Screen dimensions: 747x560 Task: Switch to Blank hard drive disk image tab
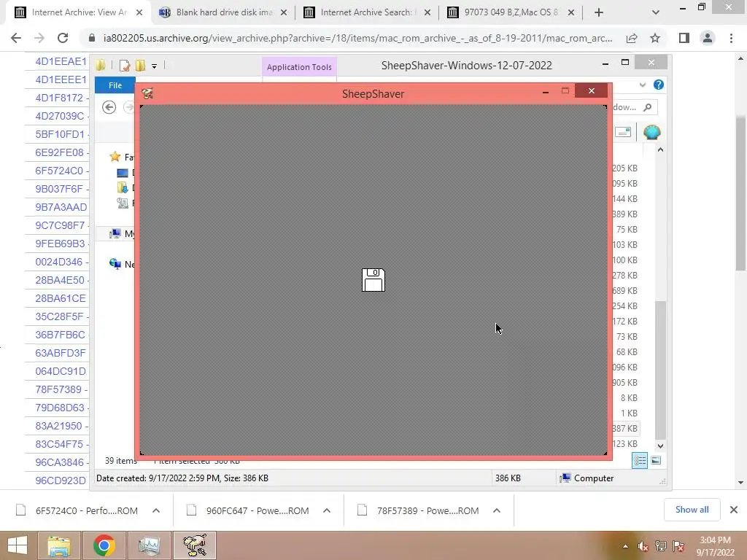(x=223, y=12)
